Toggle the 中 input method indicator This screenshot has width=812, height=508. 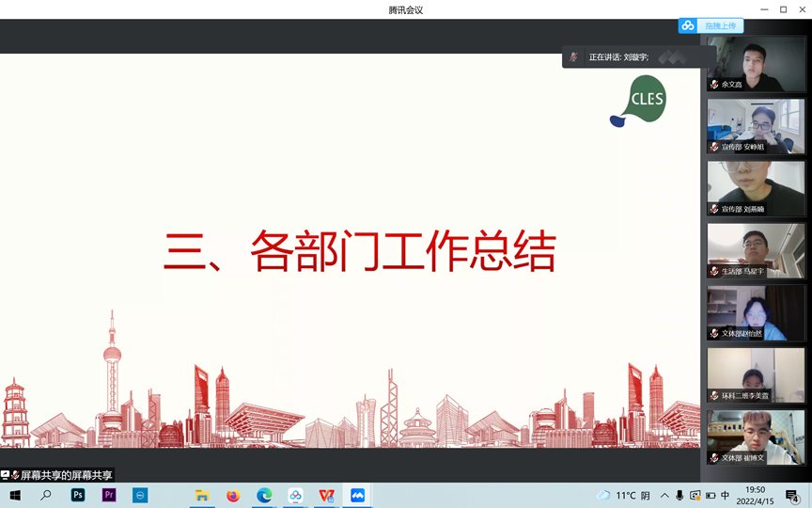coord(725,496)
